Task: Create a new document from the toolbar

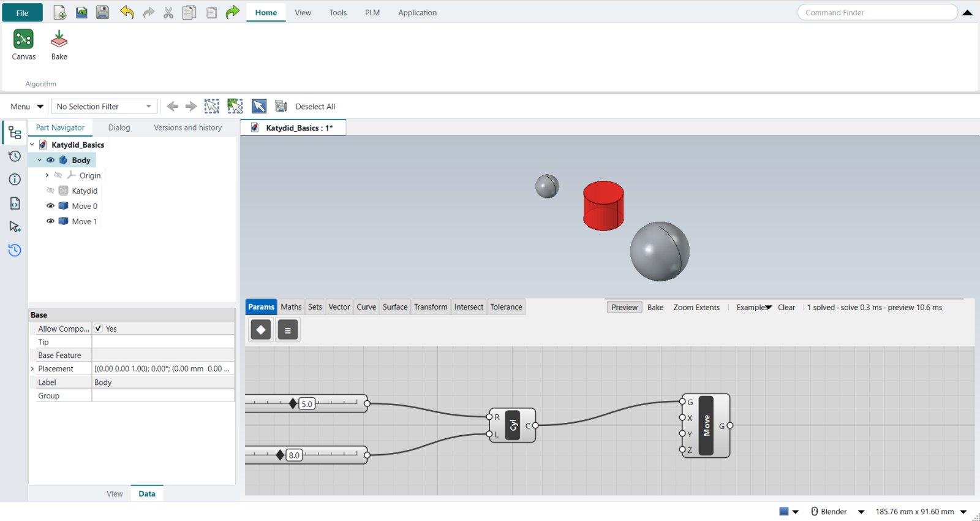Action: click(x=60, y=12)
